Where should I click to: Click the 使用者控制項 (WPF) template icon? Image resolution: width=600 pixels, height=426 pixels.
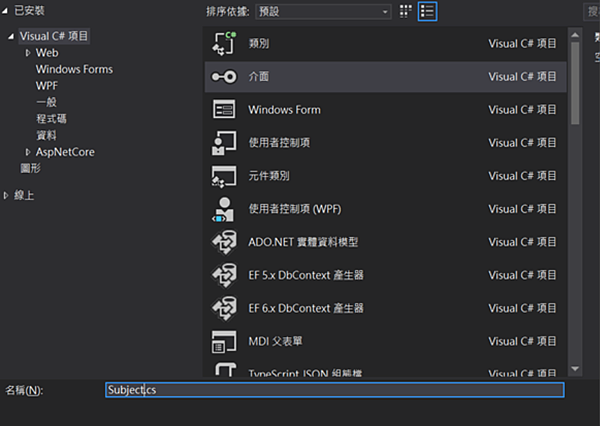(x=223, y=209)
